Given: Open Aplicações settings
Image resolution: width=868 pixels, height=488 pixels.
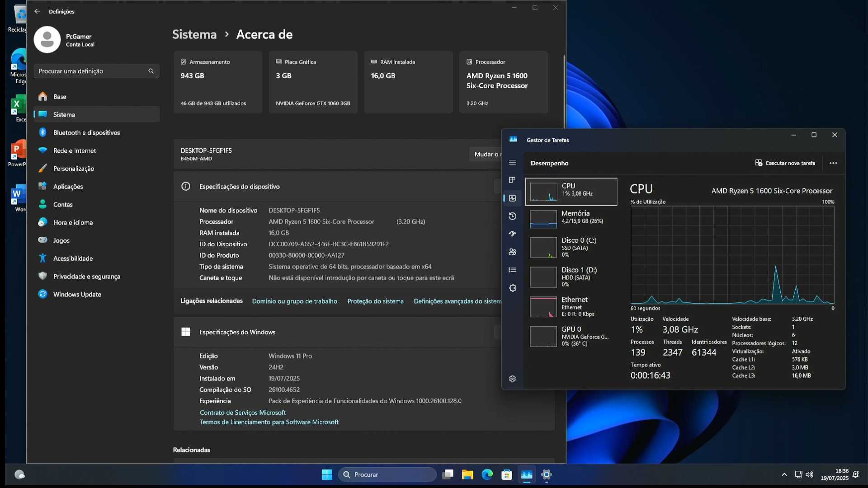Looking at the screenshot, I should (x=96, y=187).
